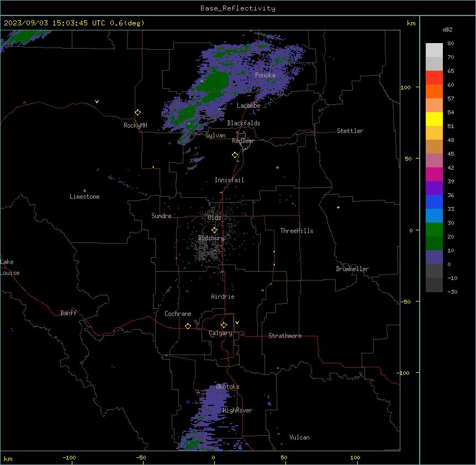Click the yellow diamond marker between Olds and Didsbury

pos(215,230)
